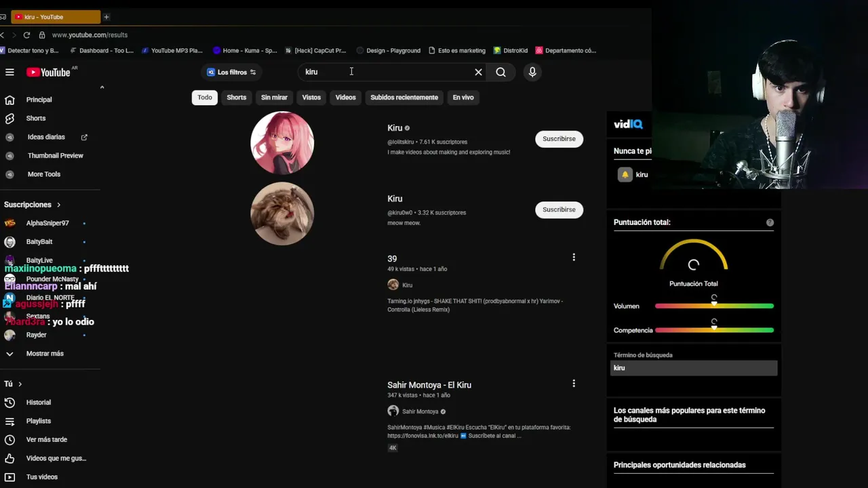The height and width of the screenshot is (488, 868).
Task: Open AlphaSniper97 subscription channel
Action: pyautogui.click(x=47, y=223)
